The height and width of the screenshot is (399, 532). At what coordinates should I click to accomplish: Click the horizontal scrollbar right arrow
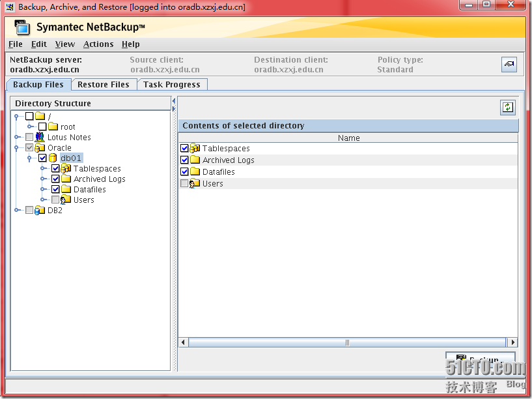coord(512,342)
